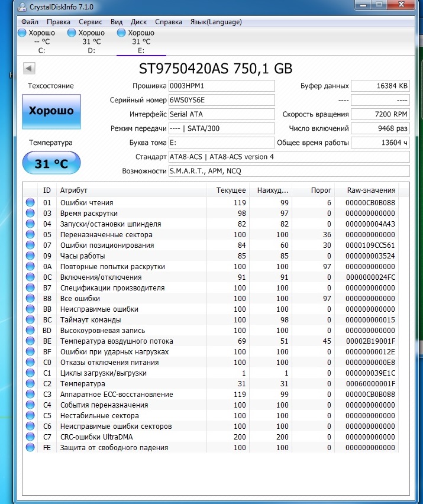Viewport: 423px width, 504px height.
Task: Select disk D: status icon
Action: 72,33
